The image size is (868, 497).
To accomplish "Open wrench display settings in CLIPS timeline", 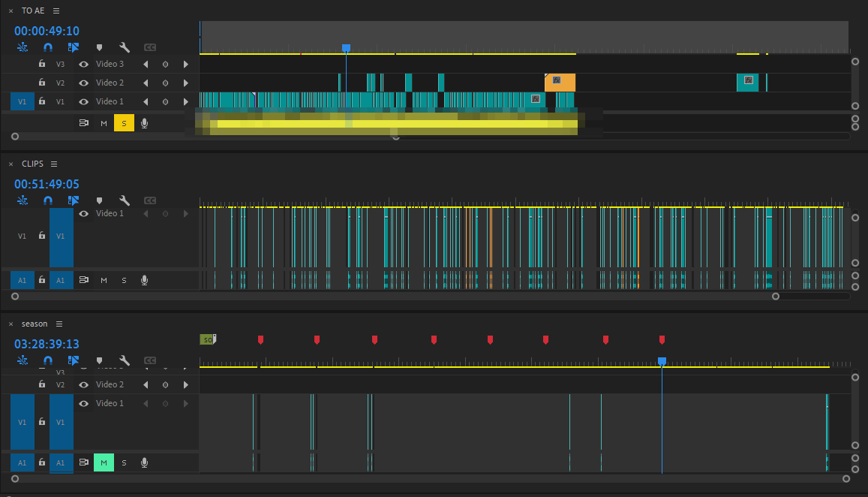I will [125, 200].
